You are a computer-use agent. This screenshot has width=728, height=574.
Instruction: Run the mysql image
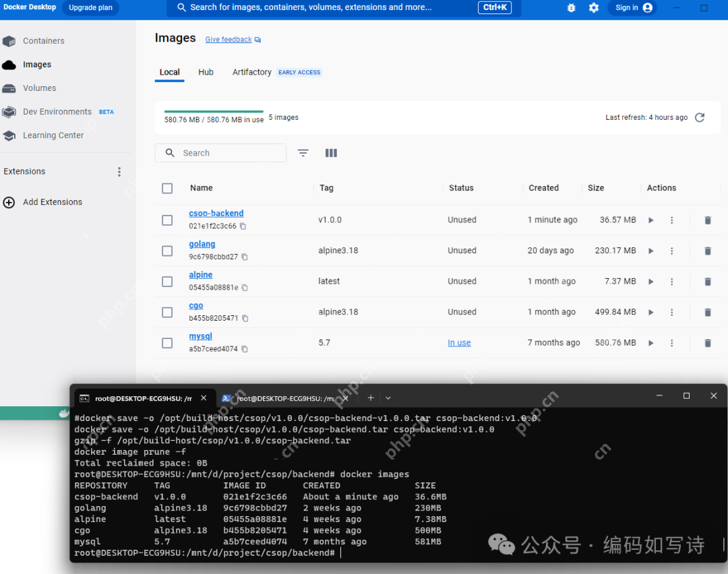tap(651, 343)
